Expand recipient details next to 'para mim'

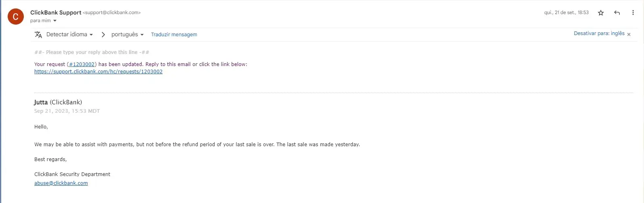pyautogui.click(x=55, y=21)
